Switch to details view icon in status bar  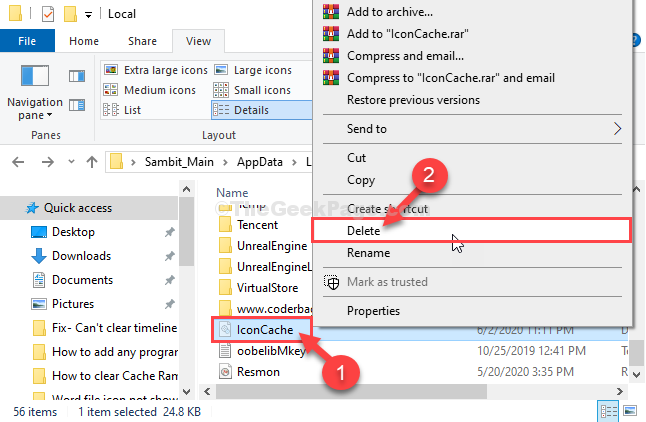[609, 411]
